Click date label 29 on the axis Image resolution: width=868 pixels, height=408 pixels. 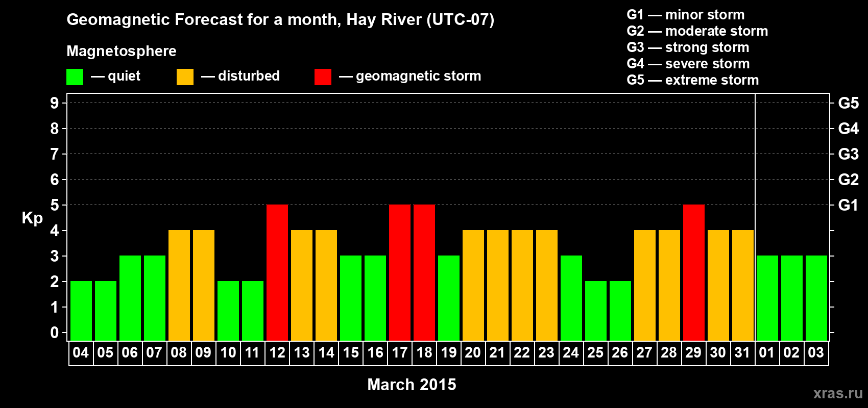693,352
